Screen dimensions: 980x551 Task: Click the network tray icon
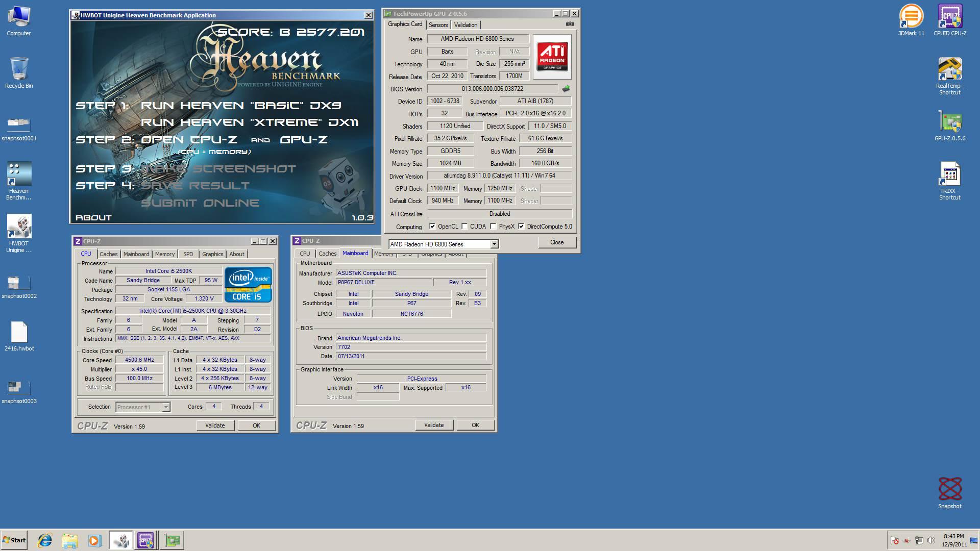pos(919,540)
